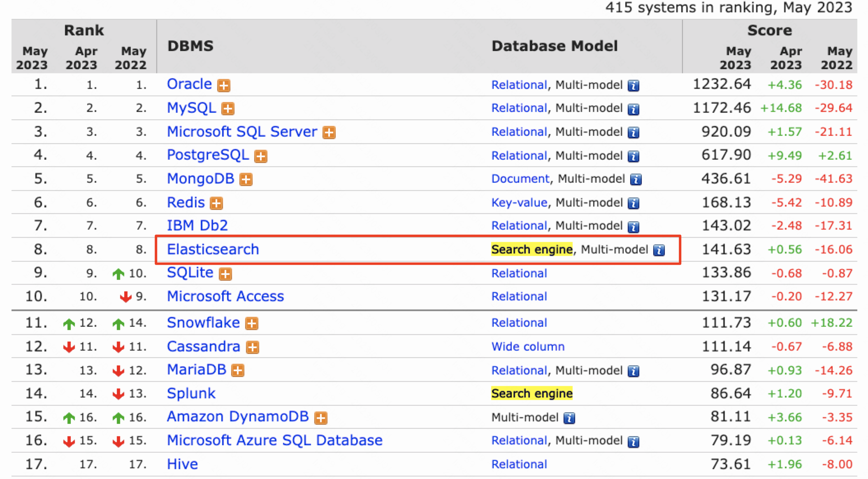This screenshot has width=868, height=479.
Task: Open the Oracle DBMS link
Action: [189, 84]
